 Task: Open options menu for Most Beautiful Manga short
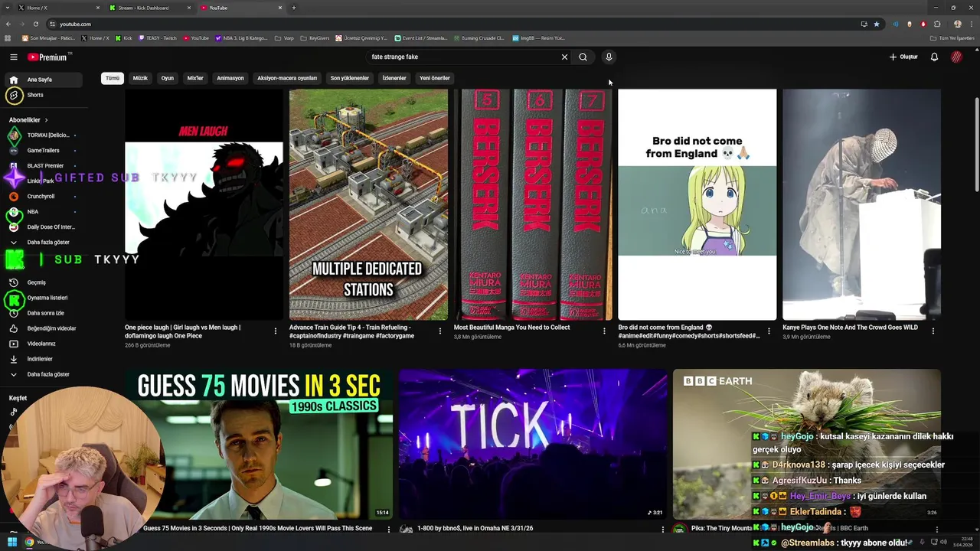pyautogui.click(x=604, y=331)
